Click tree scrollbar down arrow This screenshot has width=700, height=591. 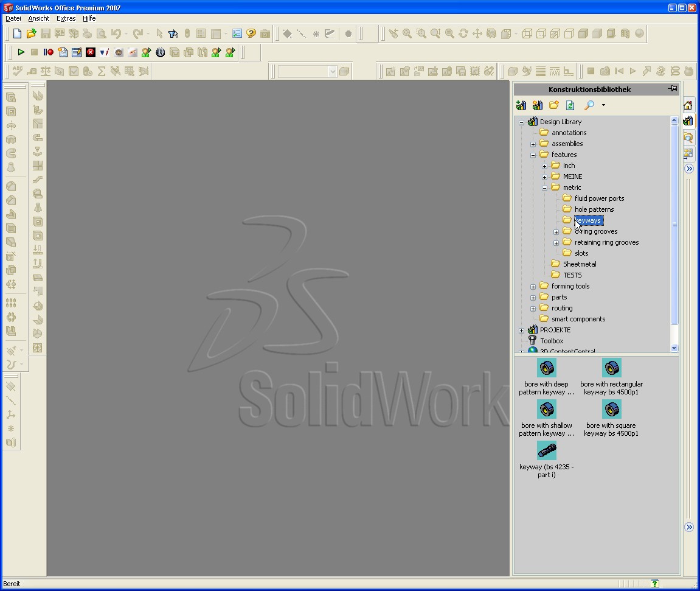pos(674,348)
